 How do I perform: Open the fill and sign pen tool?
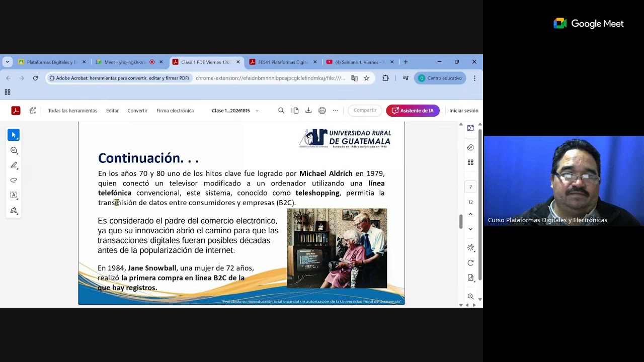14,210
